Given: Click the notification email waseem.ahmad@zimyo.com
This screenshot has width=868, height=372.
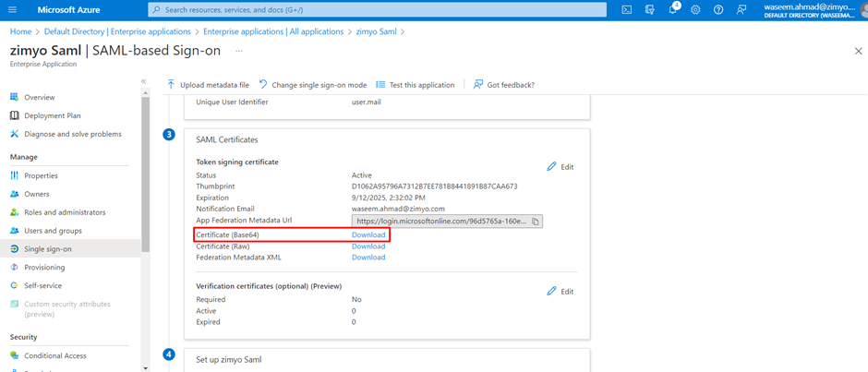Looking at the screenshot, I should (399, 209).
